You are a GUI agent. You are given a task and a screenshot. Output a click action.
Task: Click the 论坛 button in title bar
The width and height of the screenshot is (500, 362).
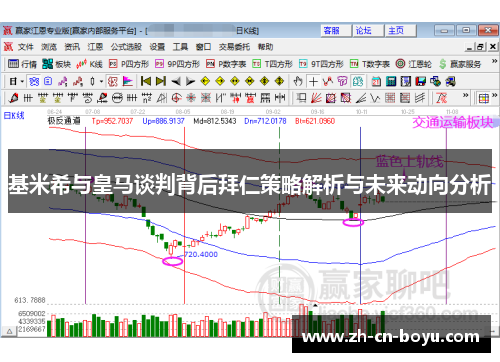click(368, 31)
